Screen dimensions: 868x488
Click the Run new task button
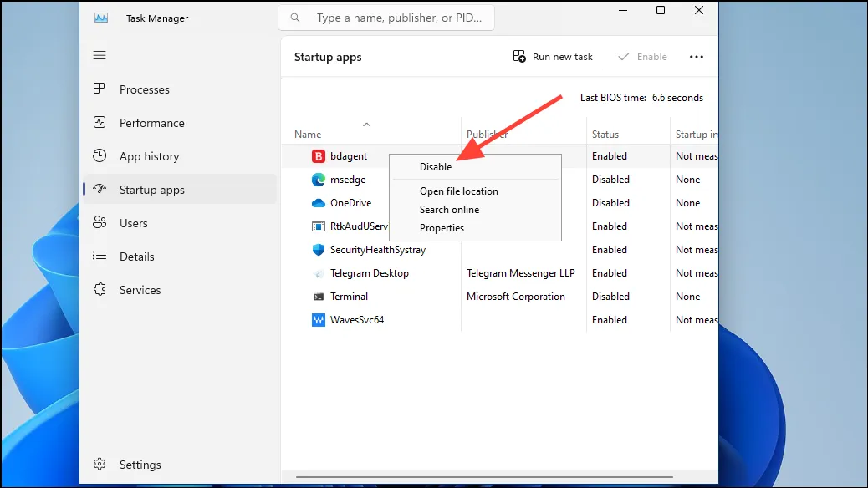tap(553, 57)
